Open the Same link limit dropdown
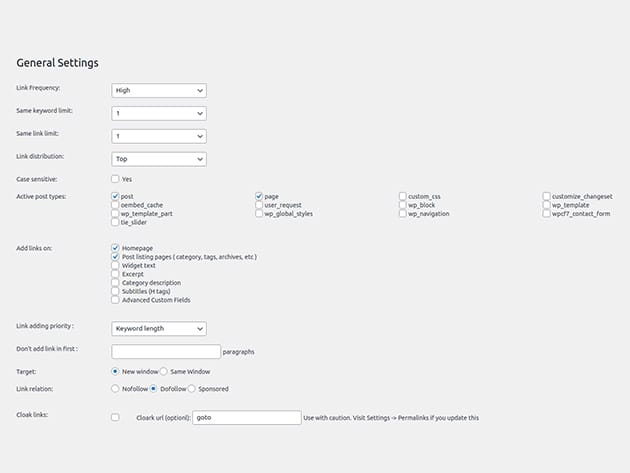 click(x=159, y=135)
